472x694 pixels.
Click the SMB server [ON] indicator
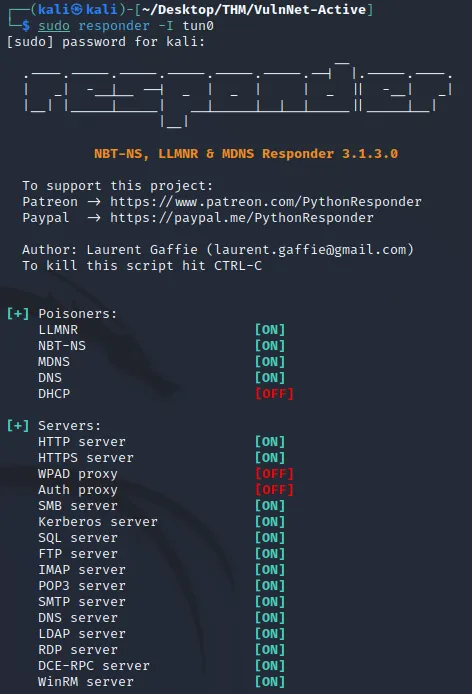pos(270,505)
